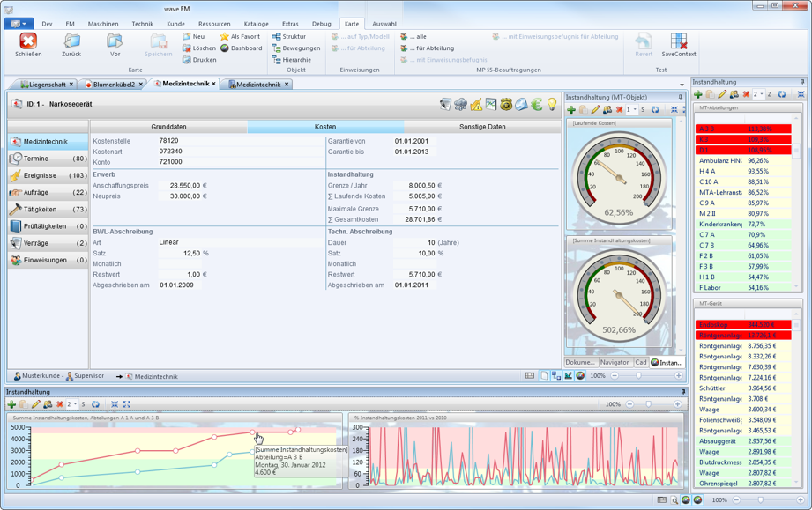This screenshot has height=510, width=812.
Task: Click the warning triangle icon in header
Action: (x=476, y=105)
